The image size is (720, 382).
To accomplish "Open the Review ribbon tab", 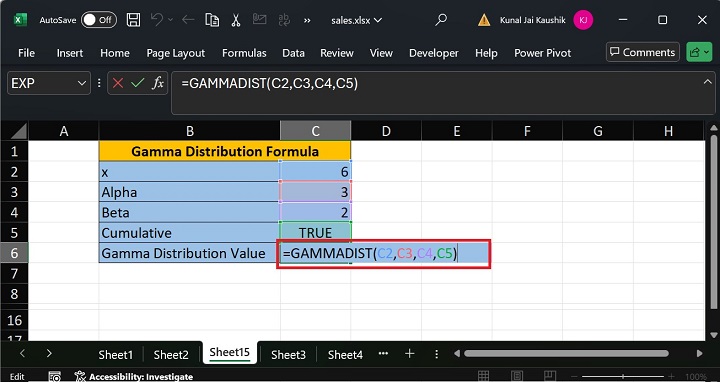I will click(x=337, y=53).
